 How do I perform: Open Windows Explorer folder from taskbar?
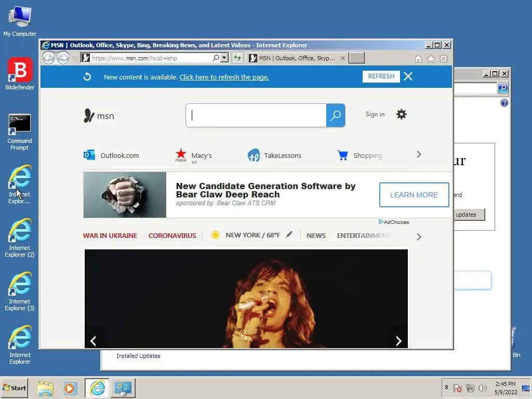coord(45,388)
